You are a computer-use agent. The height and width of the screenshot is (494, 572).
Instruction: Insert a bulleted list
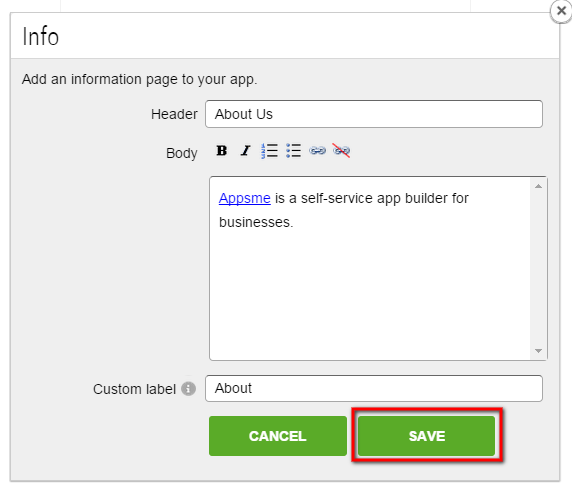click(x=293, y=151)
